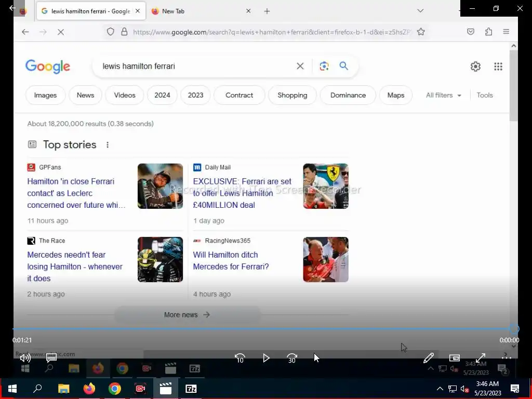Select the Videos filter chip
Image resolution: width=532 pixels, height=399 pixels.
pyautogui.click(x=125, y=96)
